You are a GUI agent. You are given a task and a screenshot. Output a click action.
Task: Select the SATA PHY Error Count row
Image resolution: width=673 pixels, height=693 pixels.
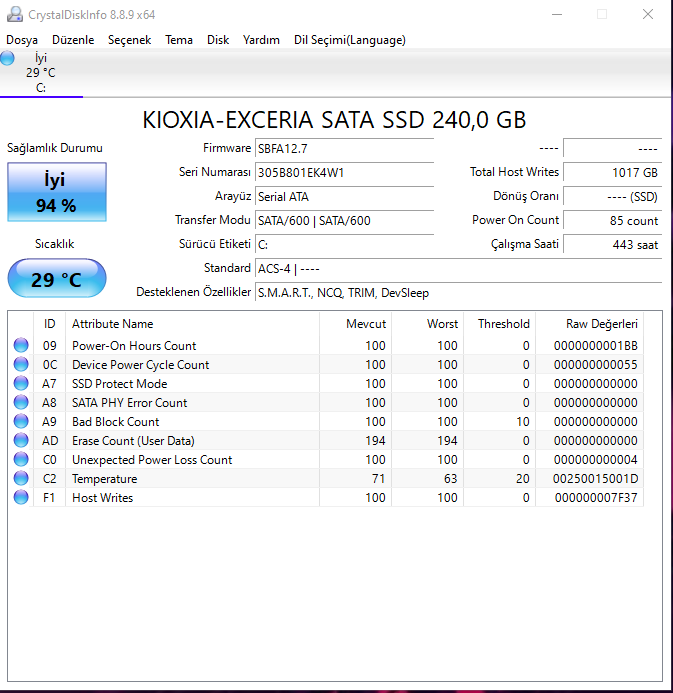[x=326, y=402]
